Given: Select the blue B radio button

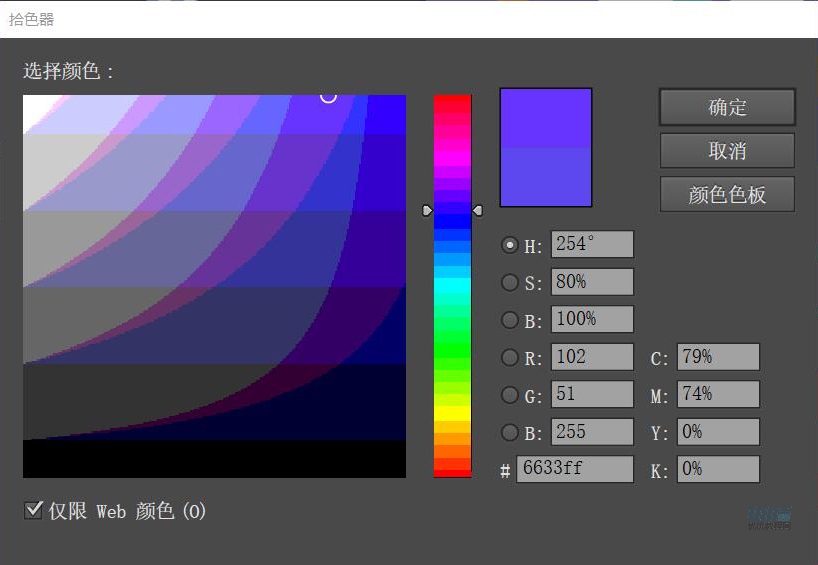Looking at the screenshot, I should click(x=510, y=432).
